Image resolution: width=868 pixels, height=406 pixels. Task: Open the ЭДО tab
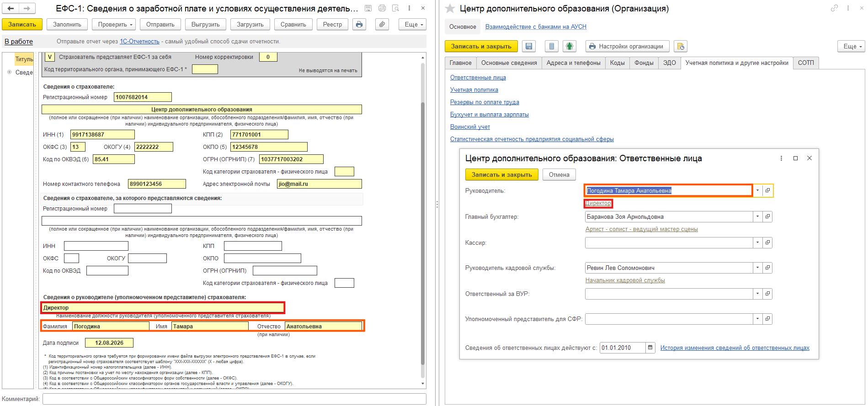click(x=669, y=63)
